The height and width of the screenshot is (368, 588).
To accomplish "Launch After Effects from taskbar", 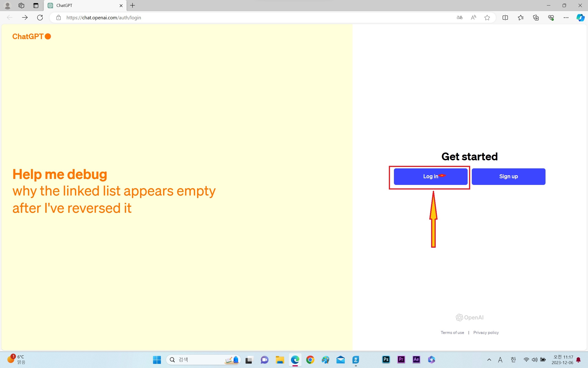I will (x=416, y=359).
